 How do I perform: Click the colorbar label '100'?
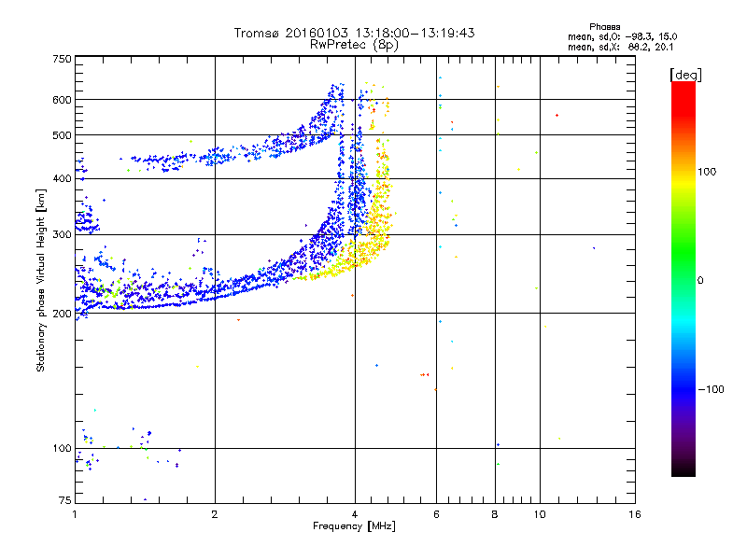pyautogui.click(x=707, y=172)
